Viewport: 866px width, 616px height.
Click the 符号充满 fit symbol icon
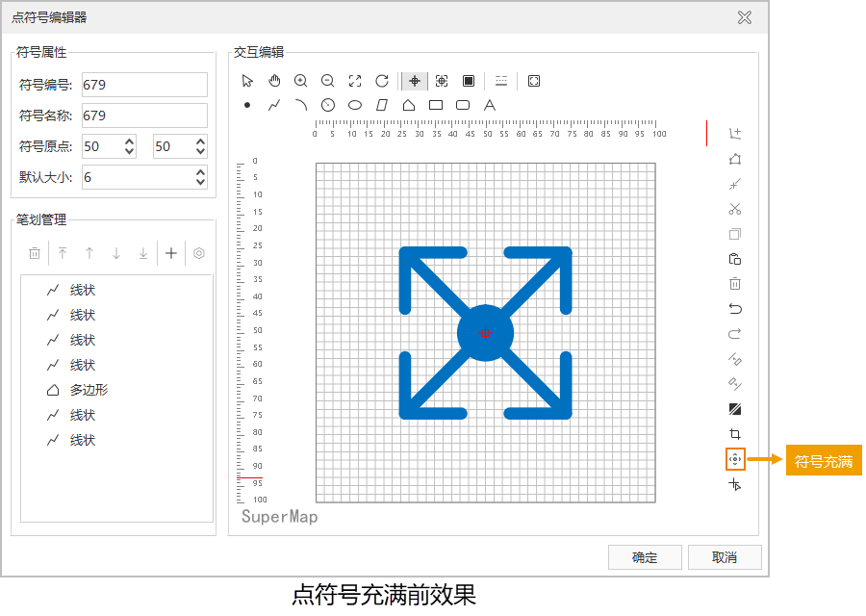(x=735, y=459)
